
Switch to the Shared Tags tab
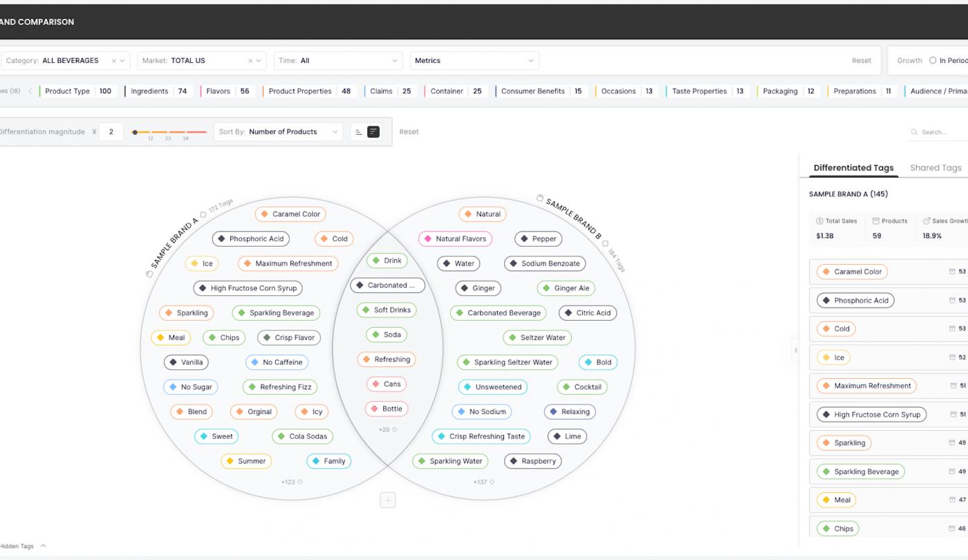coord(936,168)
